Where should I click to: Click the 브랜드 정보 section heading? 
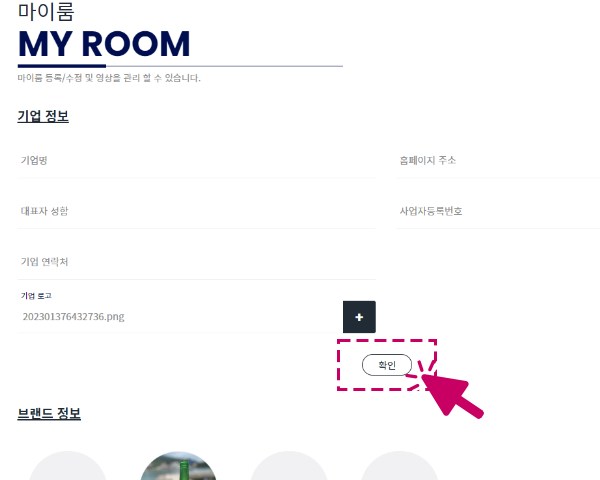click(x=49, y=413)
